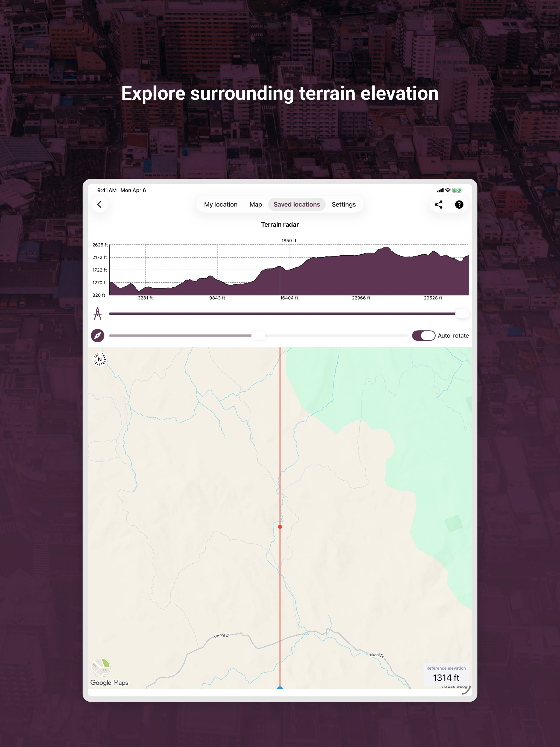
Task: Click the Reference elevation 1314 ft box
Action: pyautogui.click(x=446, y=674)
